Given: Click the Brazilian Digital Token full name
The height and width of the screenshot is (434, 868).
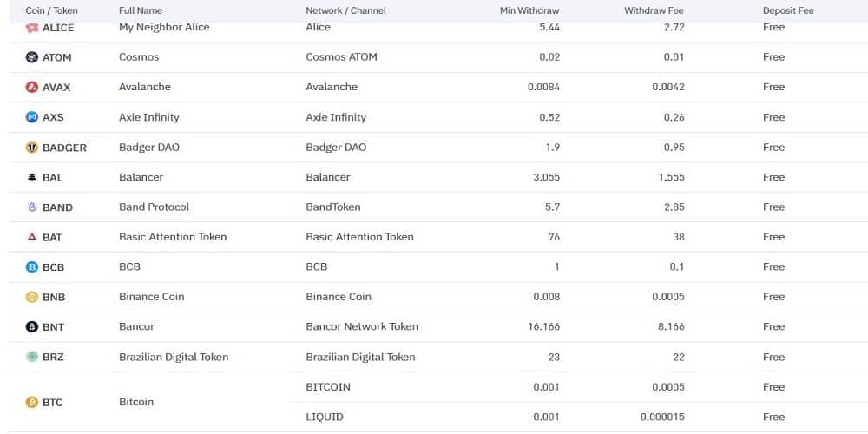Looking at the screenshot, I should [x=174, y=357].
